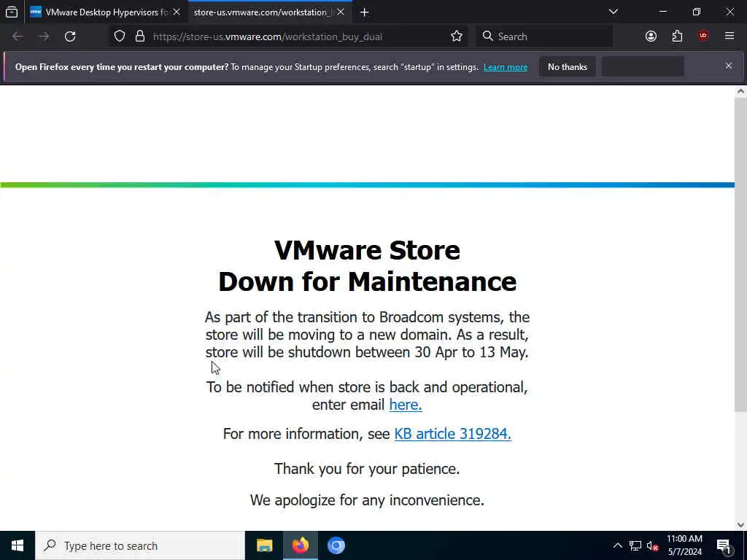Go back one page
747x560 pixels.
(18, 36)
